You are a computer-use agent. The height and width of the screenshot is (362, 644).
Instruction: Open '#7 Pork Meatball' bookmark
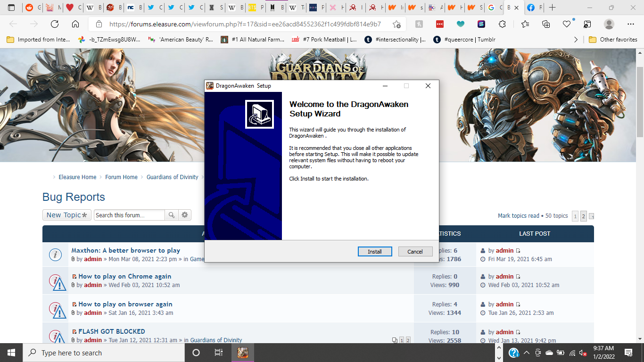324,40
